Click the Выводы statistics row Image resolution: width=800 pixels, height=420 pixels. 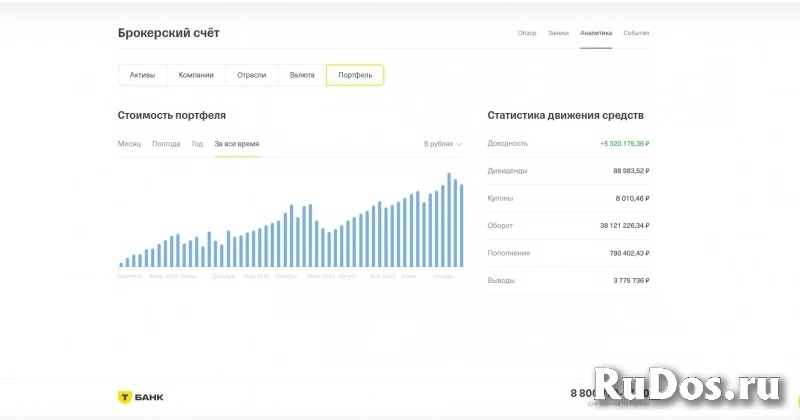[x=568, y=281]
